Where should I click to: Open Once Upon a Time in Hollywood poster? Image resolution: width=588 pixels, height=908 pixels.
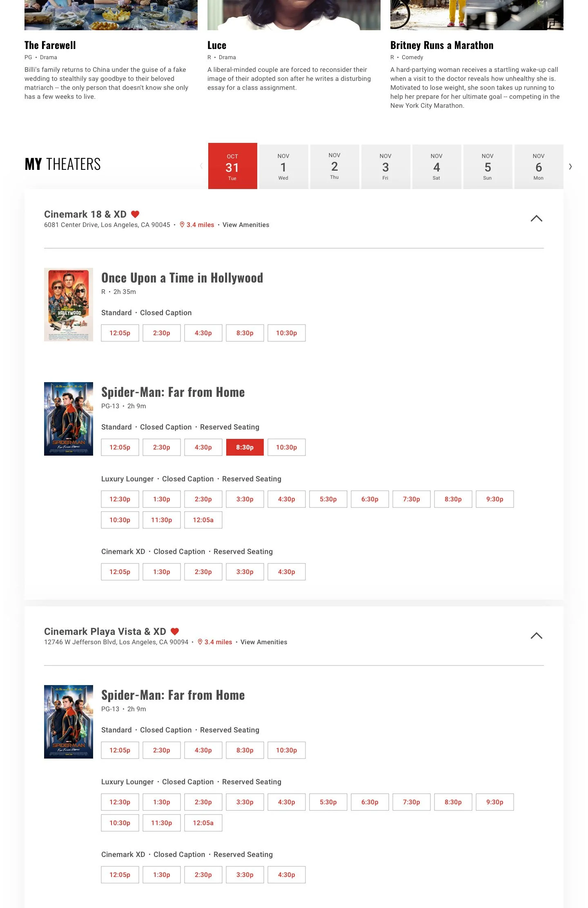click(69, 305)
